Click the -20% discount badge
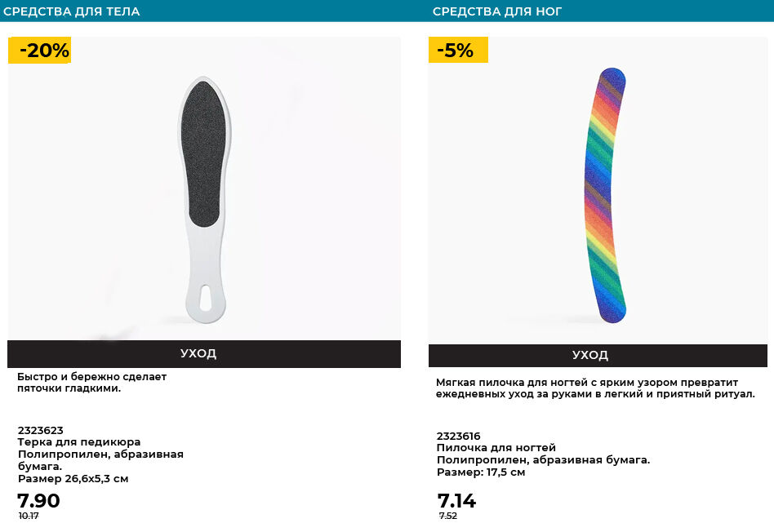Screen dimensions: 774x532 (x=40, y=51)
